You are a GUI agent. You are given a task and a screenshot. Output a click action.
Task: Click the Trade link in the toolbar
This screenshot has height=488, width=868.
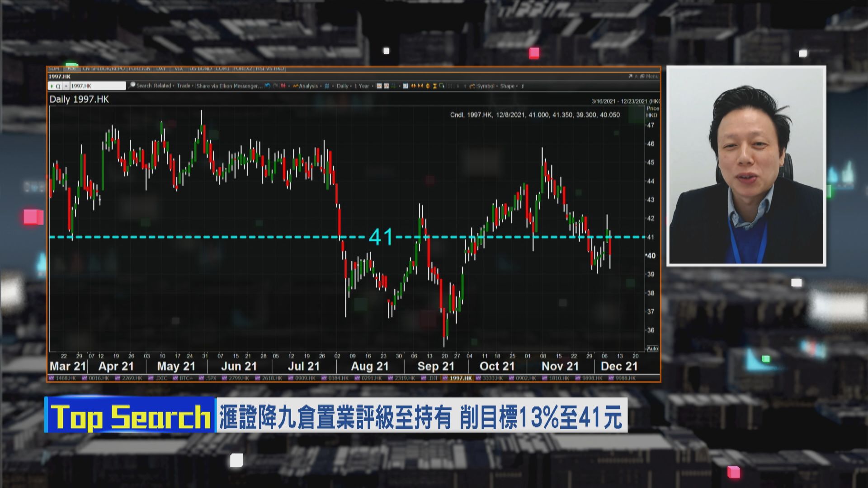pyautogui.click(x=184, y=86)
